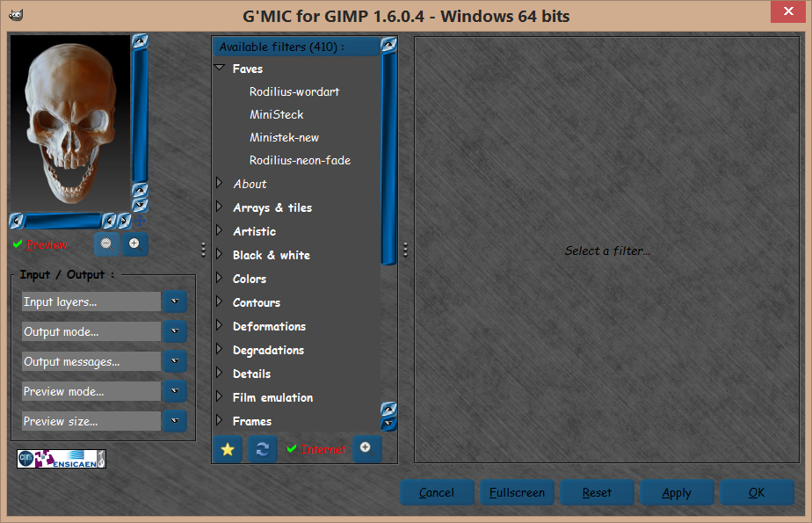This screenshot has height=523, width=812.
Task: Click the GIMP Wilber icon in title bar
Action: click(x=16, y=15)
